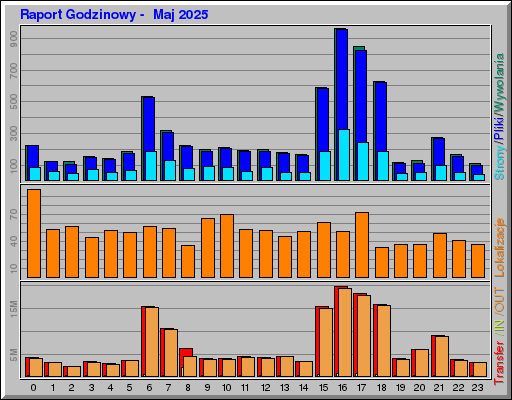Click the tall blue Pliki bar at hour 16
Image resolution: width=512 pixels, height=400 pixels.
click(342, 79)
